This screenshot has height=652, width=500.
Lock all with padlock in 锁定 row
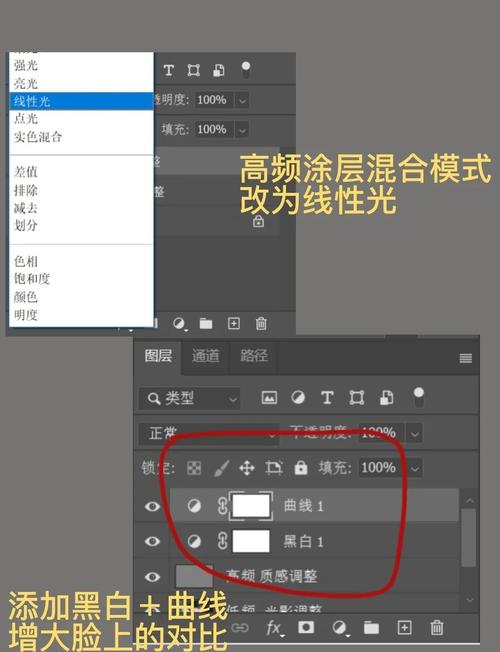301,468
